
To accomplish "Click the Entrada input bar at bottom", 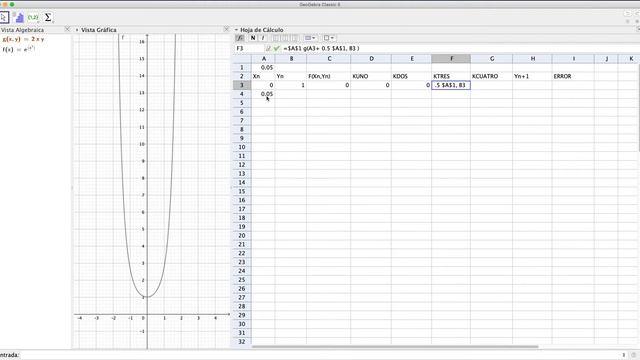I will point(320,355).
